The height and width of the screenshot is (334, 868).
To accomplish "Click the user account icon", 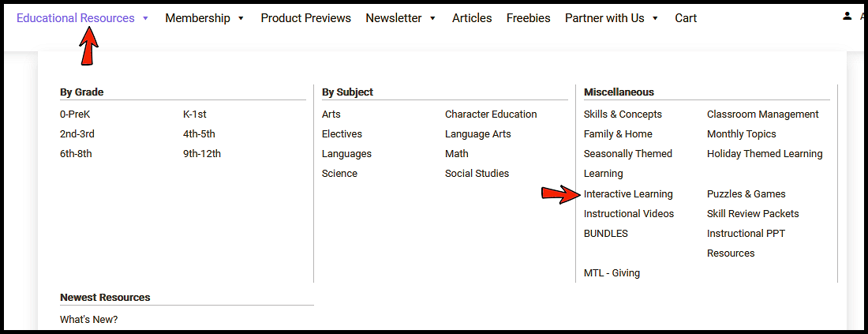I will point(847,17).
